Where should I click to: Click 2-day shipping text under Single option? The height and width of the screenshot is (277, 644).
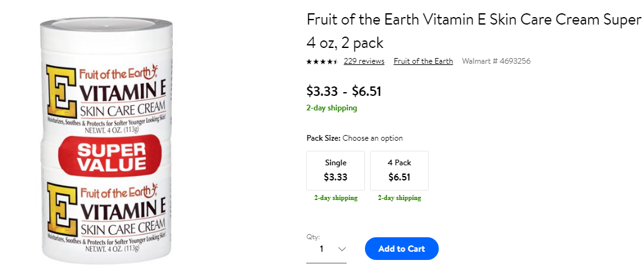pyautogui.click(x=336, y=197)
